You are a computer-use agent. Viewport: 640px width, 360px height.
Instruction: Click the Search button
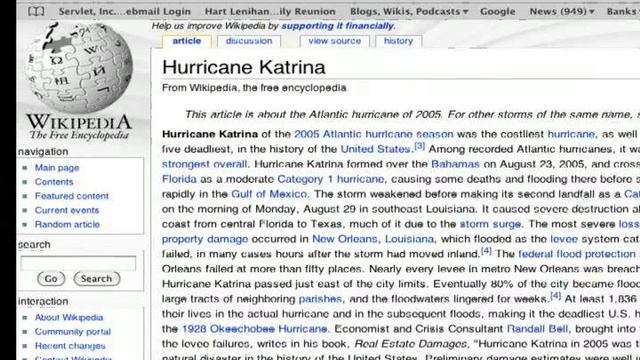(x=96, y=279)
